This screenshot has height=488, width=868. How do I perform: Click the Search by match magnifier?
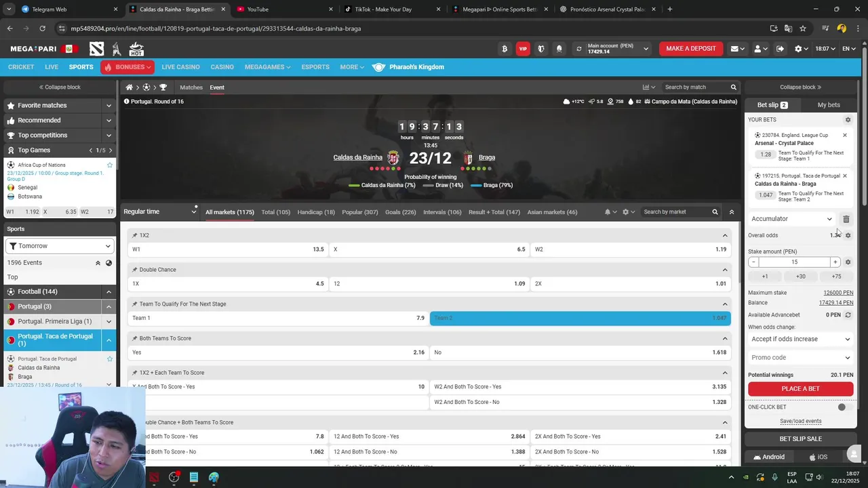(x=733, y=87)
